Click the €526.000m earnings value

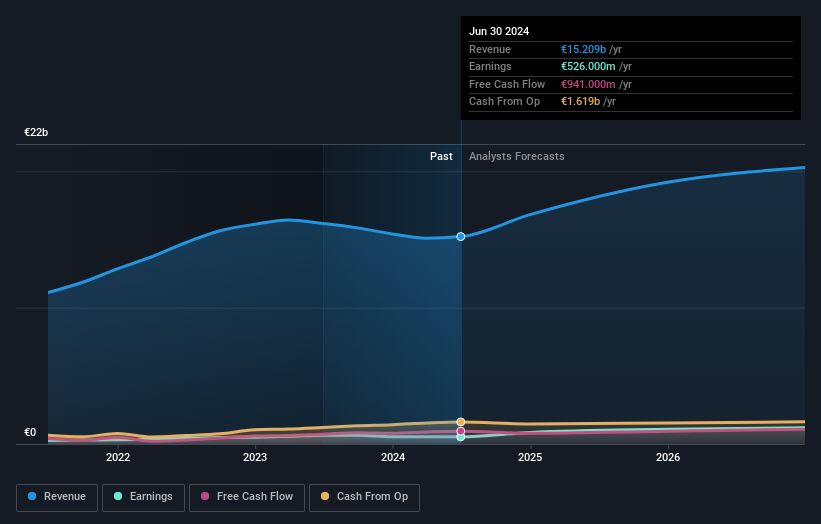588,66
